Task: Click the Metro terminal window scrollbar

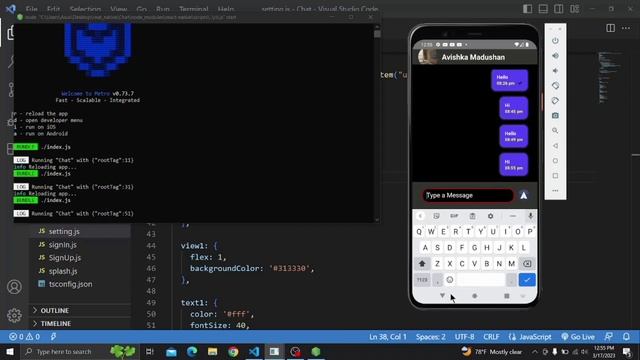Action: (x=377, y=122)
